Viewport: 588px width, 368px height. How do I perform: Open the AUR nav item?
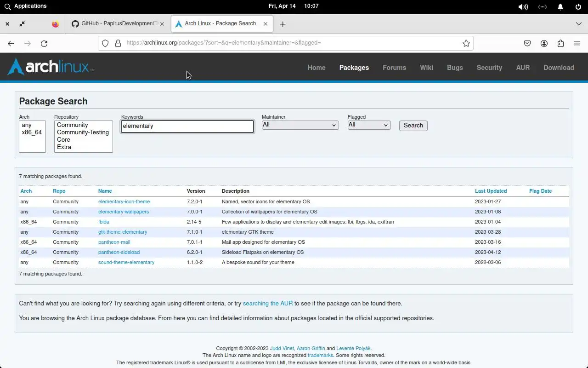click(523, 68)
